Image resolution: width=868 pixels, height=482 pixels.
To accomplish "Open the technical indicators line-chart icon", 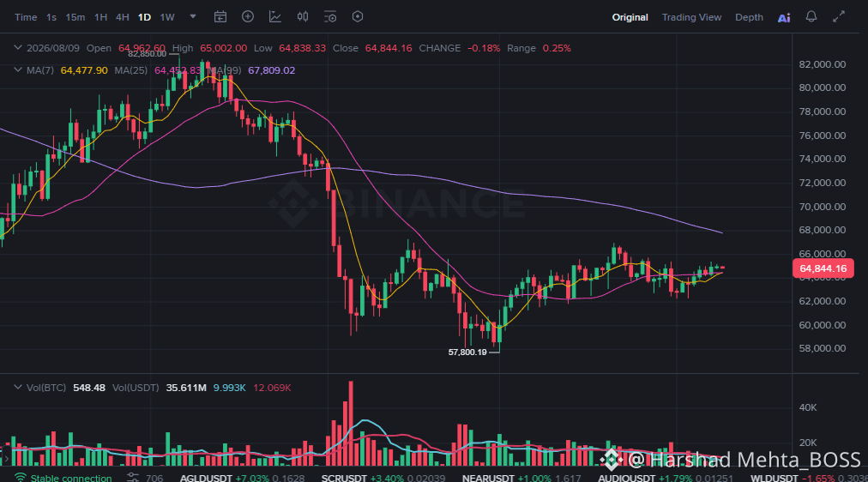I will [x=275, y=17].
